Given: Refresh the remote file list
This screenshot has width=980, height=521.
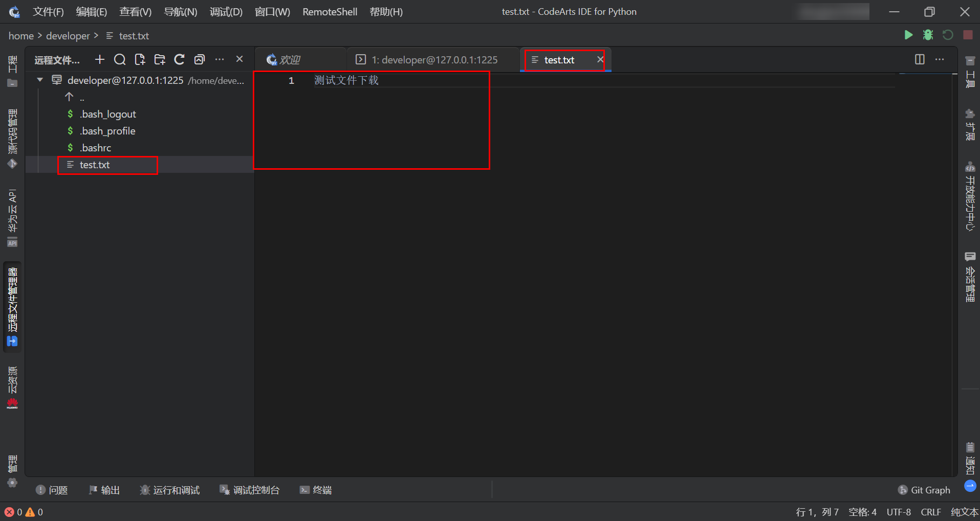Looking at the screenshot, I should (179, 59).
